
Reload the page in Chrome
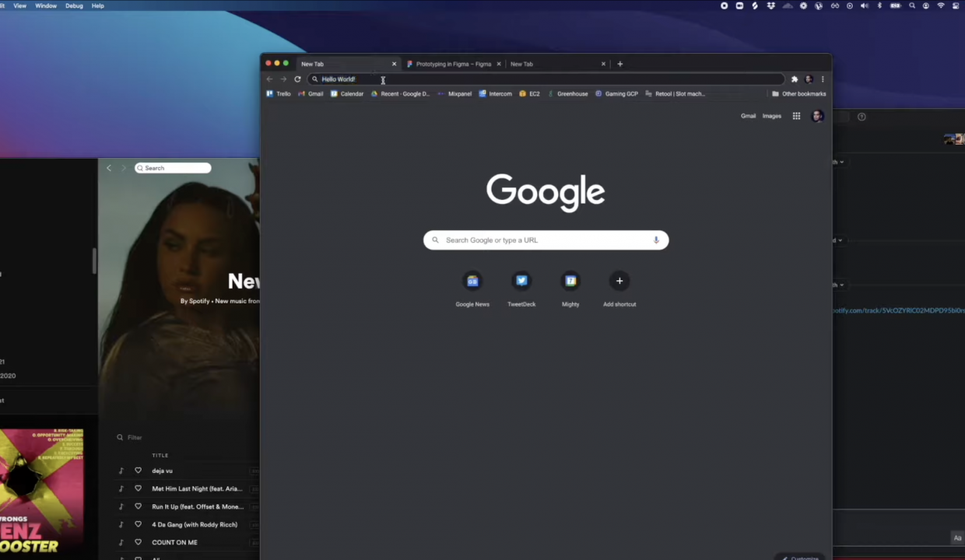click(297, 79)
